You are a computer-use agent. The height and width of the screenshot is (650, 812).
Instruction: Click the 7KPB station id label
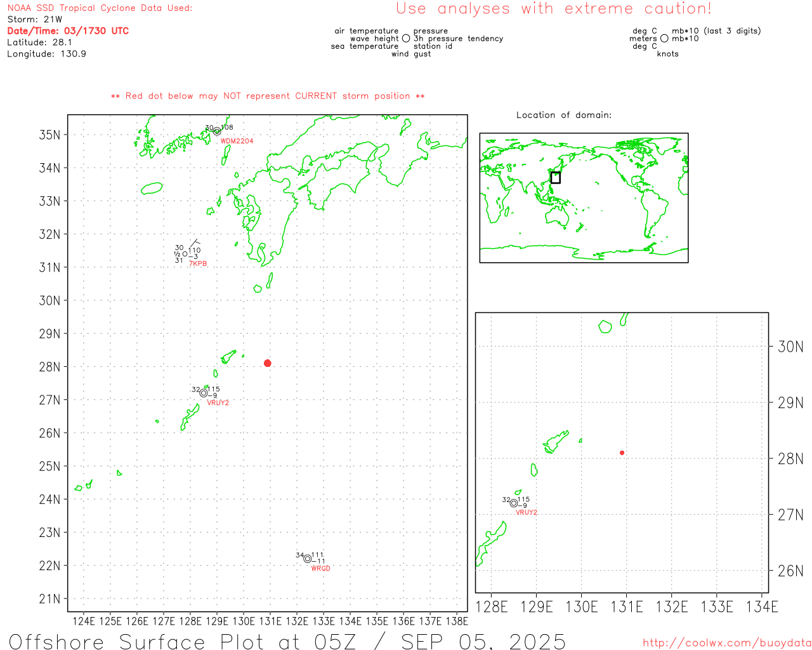[x=198, y=264]
